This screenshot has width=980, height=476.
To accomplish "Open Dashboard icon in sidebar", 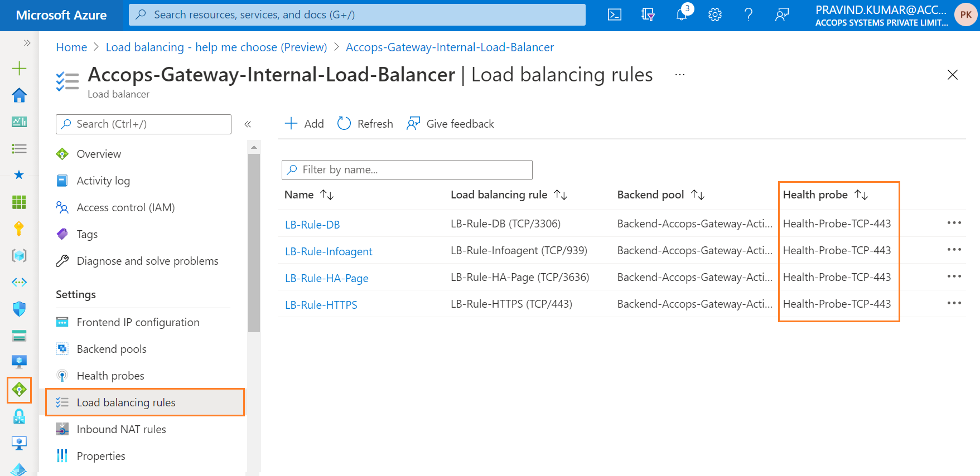I will (19, 122).
